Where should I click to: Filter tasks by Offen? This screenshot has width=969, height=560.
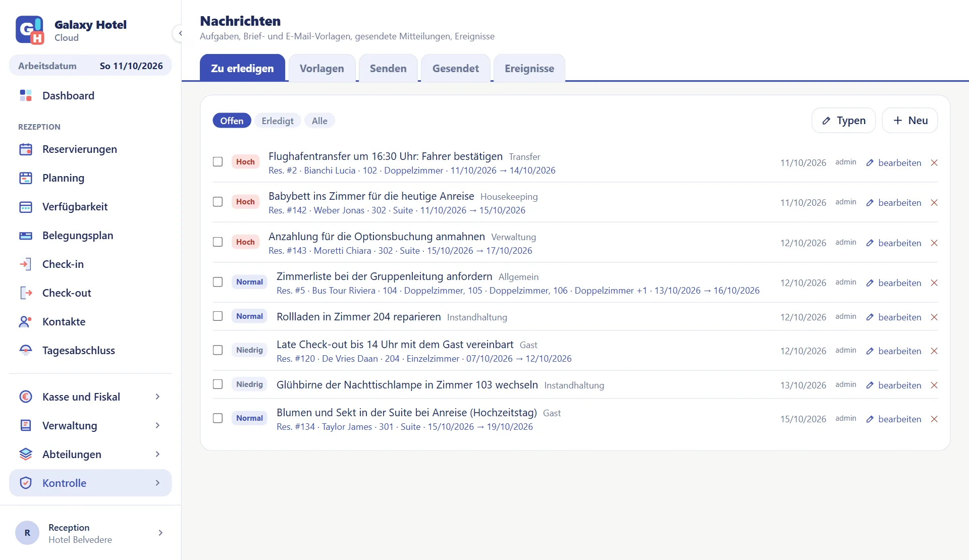pyautogui.click(x=232, y=121)
